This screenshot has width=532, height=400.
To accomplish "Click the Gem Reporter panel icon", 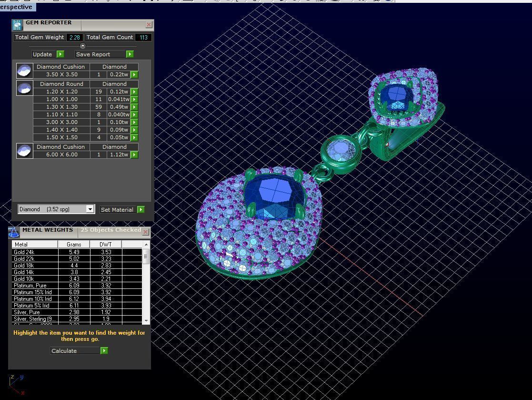I will [x=17, y=25].
